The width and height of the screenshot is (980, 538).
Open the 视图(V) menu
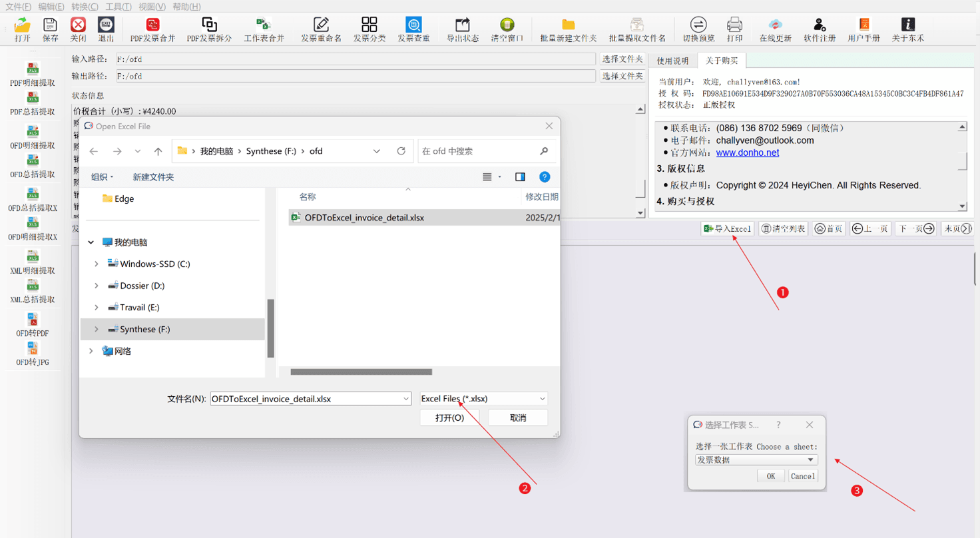(152, 7)
